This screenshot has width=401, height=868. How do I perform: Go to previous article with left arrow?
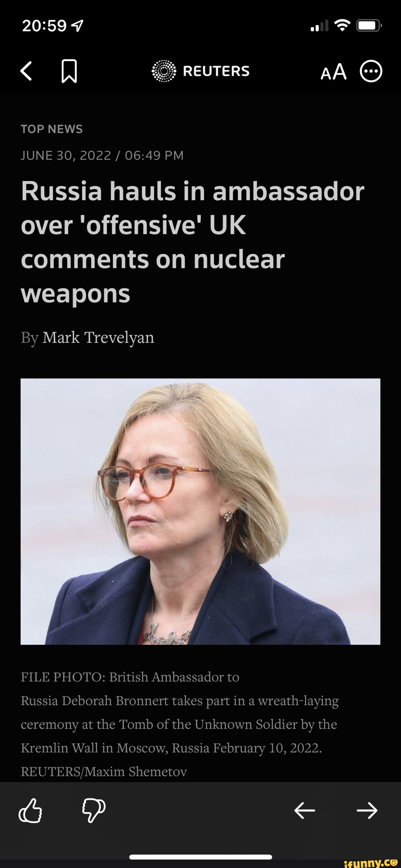tap(304, 810)
